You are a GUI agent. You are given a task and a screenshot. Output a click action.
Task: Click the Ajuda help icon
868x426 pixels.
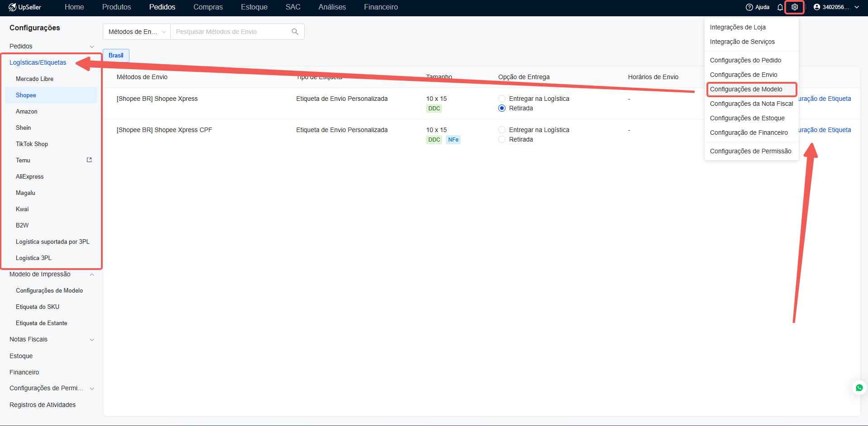tap(749, 7)
